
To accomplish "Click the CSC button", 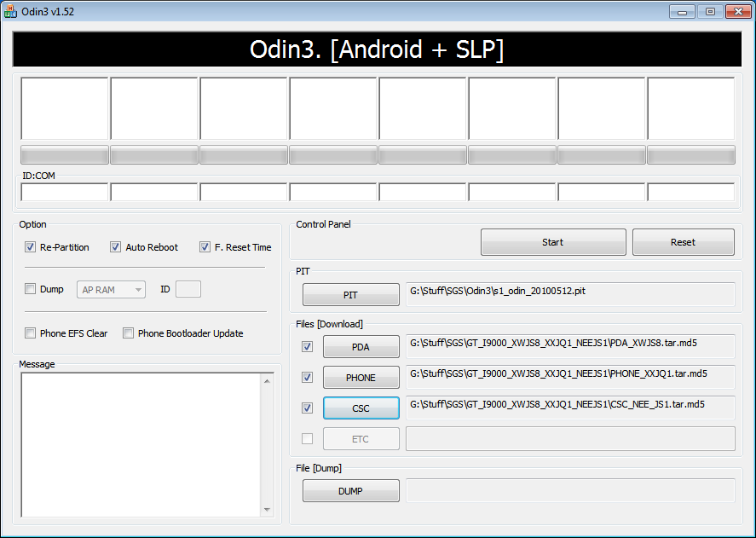I will coord(361,408).
